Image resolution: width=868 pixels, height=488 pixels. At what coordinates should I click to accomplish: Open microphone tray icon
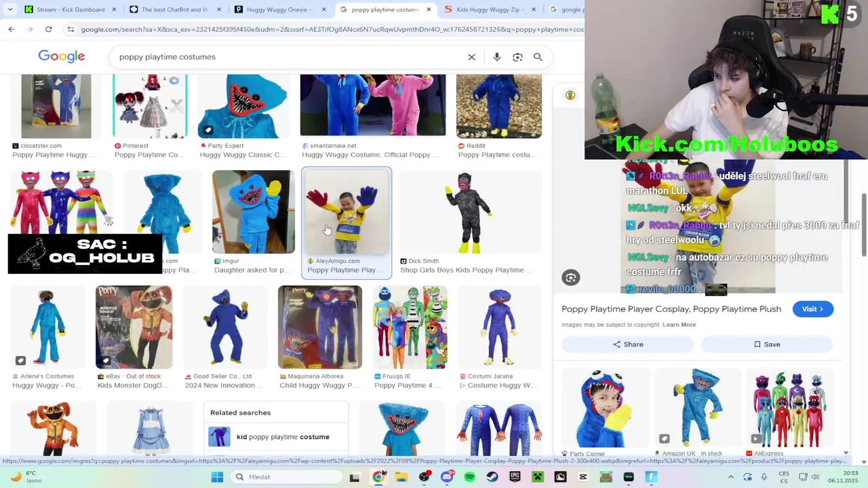click(x=764, y=477)
